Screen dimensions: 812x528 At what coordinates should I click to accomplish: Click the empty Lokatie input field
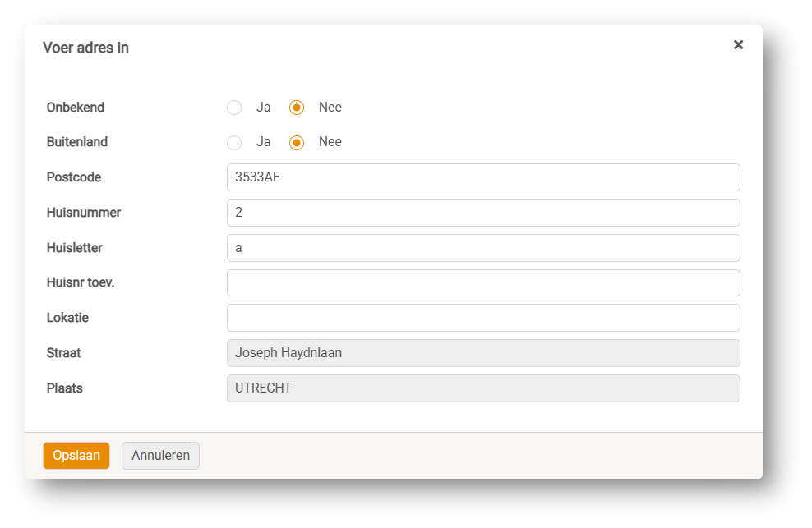coord(483,318)
